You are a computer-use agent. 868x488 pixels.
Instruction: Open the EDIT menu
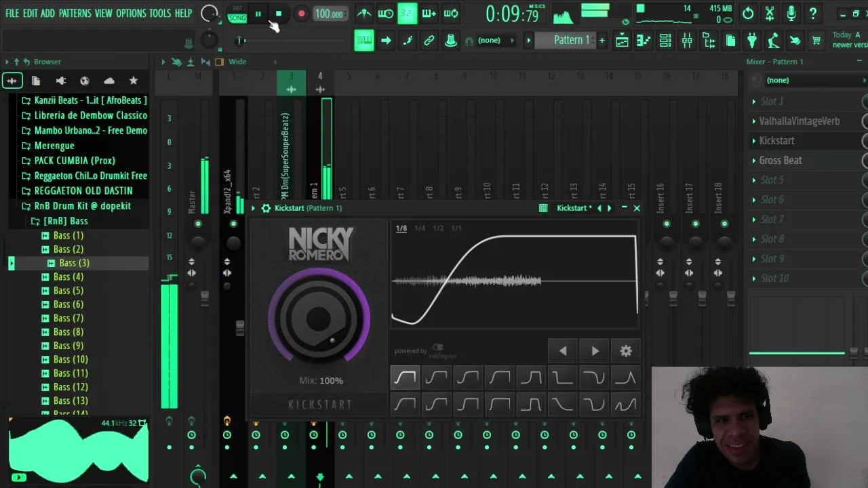[31, 13]
